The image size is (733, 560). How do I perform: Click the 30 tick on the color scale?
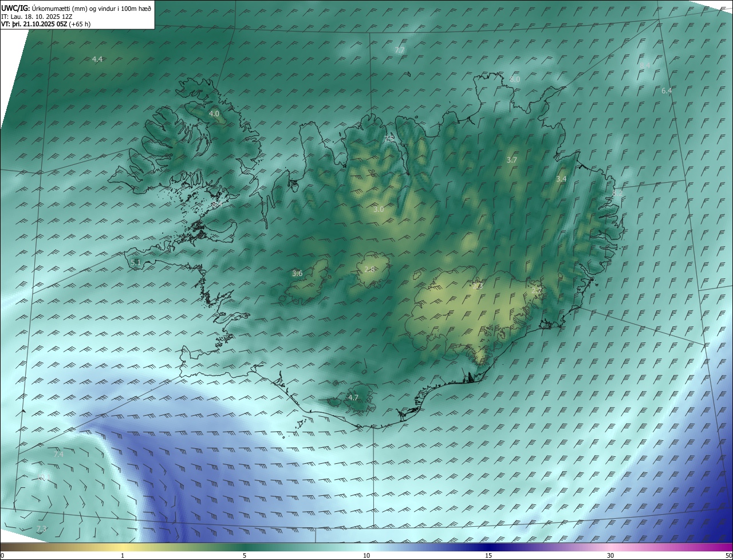610,555
